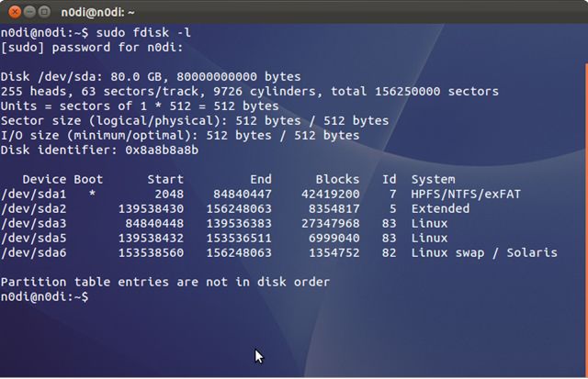Screen dimensions: 588x379
Task: Click the Linux swap / Solaris label
Action: pos(483,252)
